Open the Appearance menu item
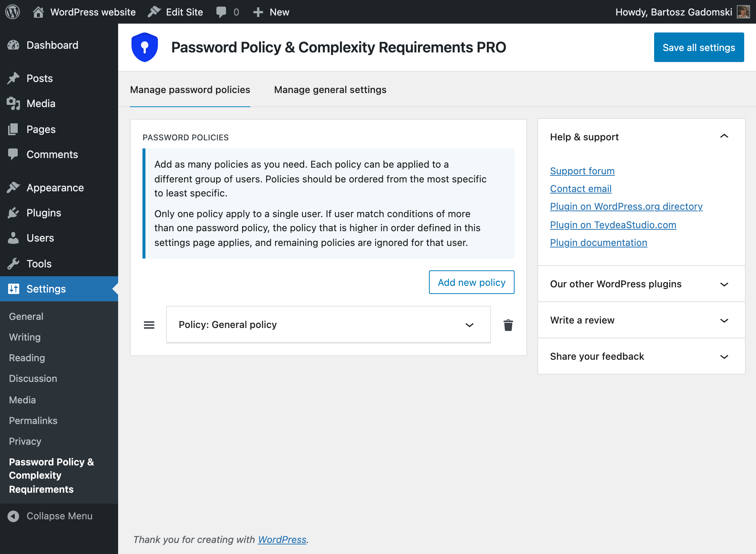The image size is (756, 554). (59, 188)
